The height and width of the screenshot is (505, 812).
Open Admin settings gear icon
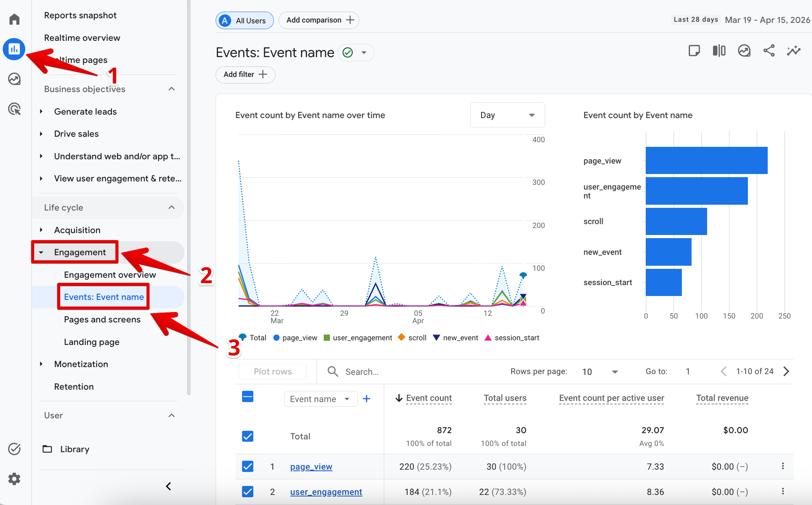(x=14, y=479)
